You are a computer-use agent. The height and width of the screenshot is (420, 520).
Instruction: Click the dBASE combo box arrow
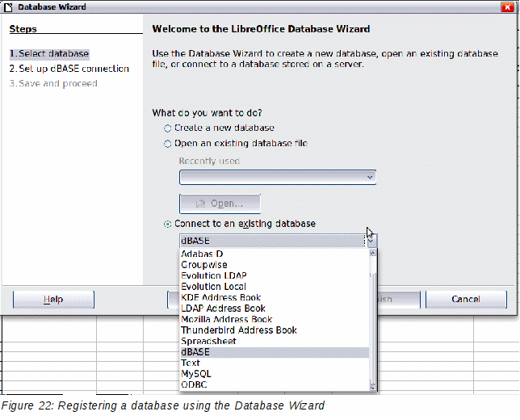click(x=371, y=241)
